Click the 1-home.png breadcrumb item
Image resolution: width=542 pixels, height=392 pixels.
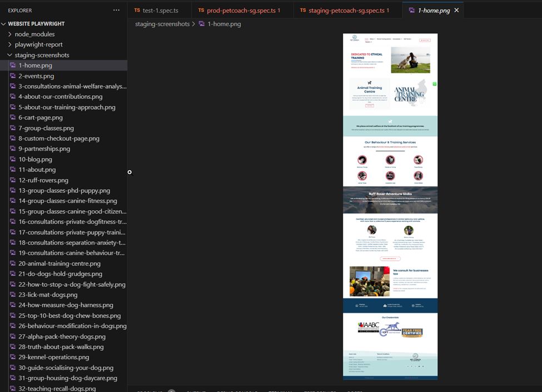tap(224, 24)
